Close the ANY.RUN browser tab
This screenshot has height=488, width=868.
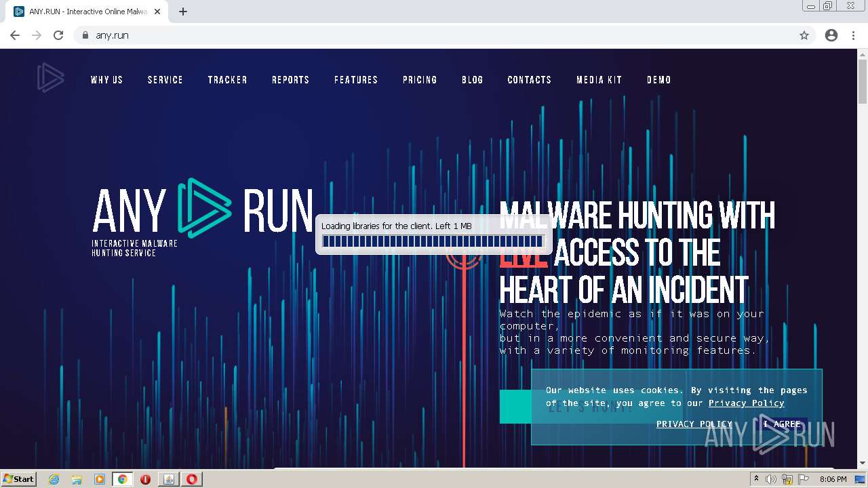point(157,12)
